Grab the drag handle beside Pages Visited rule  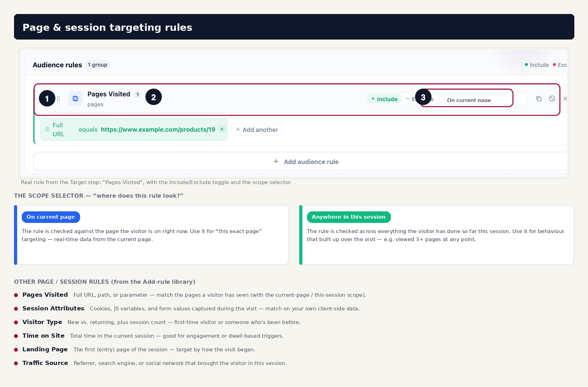click(58, 99)
